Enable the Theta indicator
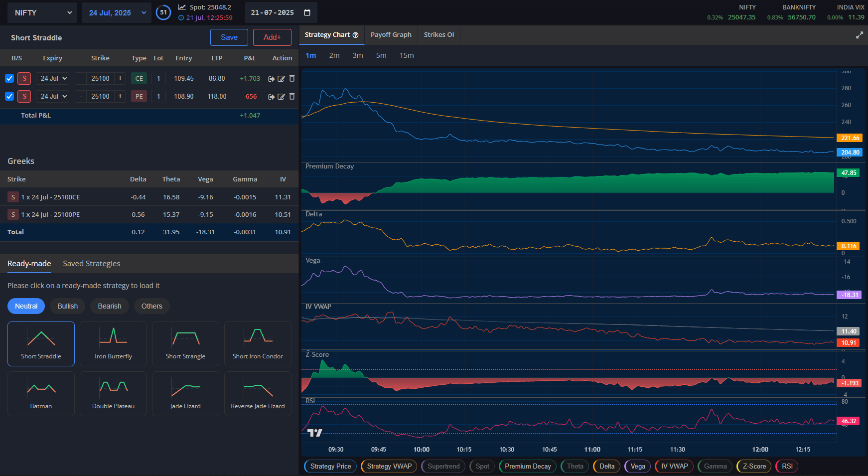The width and height of the screenshot is (868, 476). pos(575,467)
